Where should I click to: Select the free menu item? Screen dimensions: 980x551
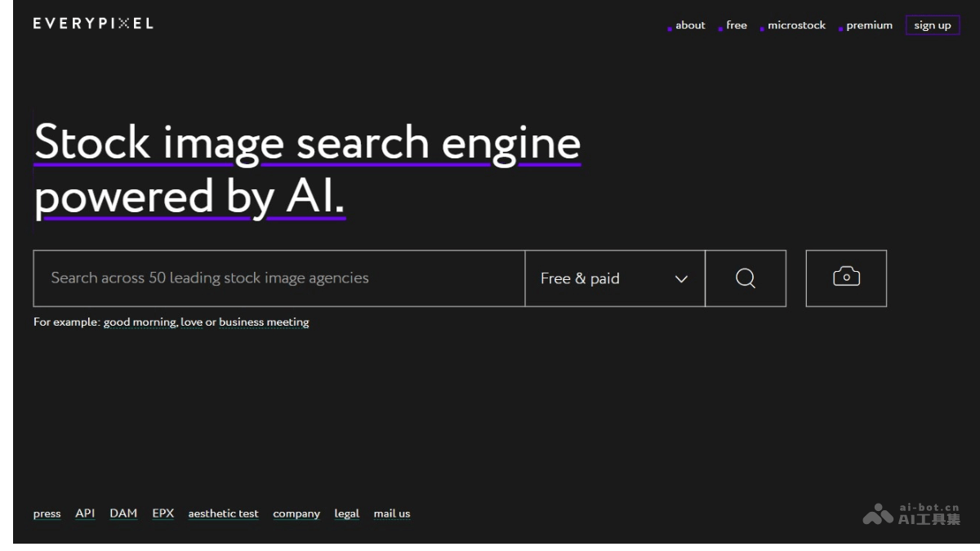[x=736, y=25]
